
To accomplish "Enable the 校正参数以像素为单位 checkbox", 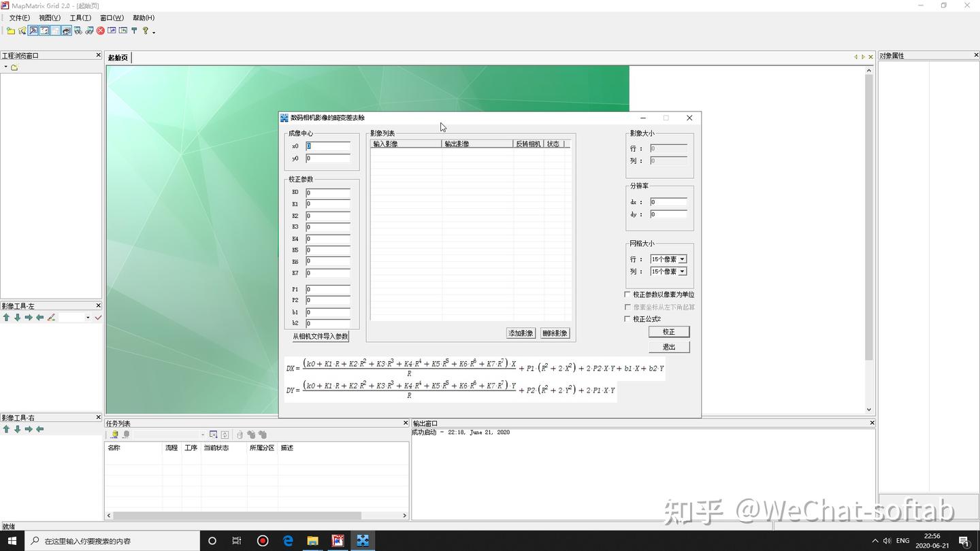I will [627, 295].
